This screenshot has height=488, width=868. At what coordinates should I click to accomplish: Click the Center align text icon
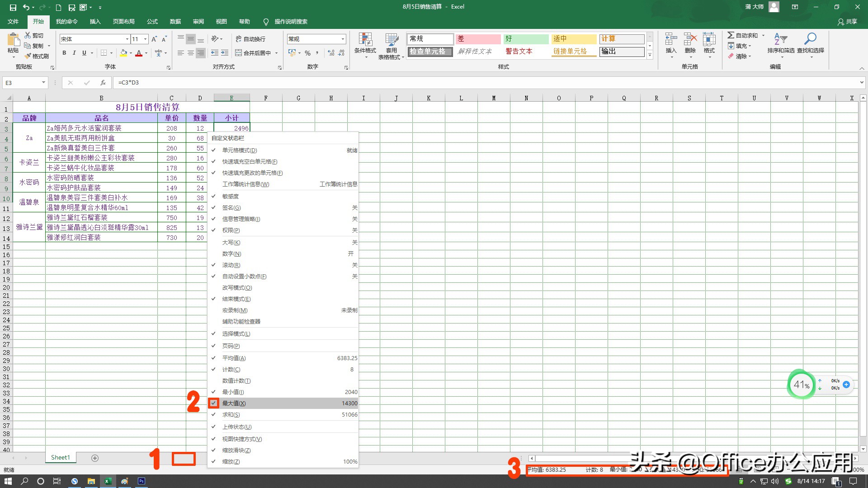click(191, 53)
